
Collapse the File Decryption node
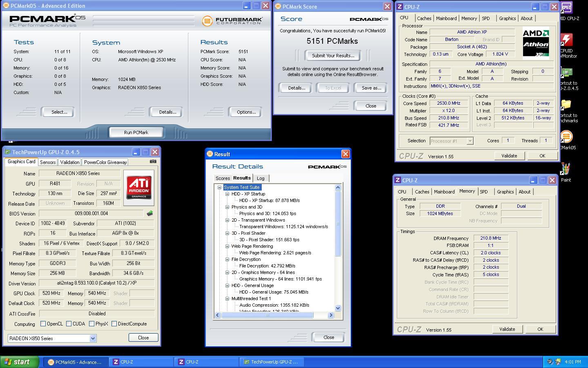227,259
